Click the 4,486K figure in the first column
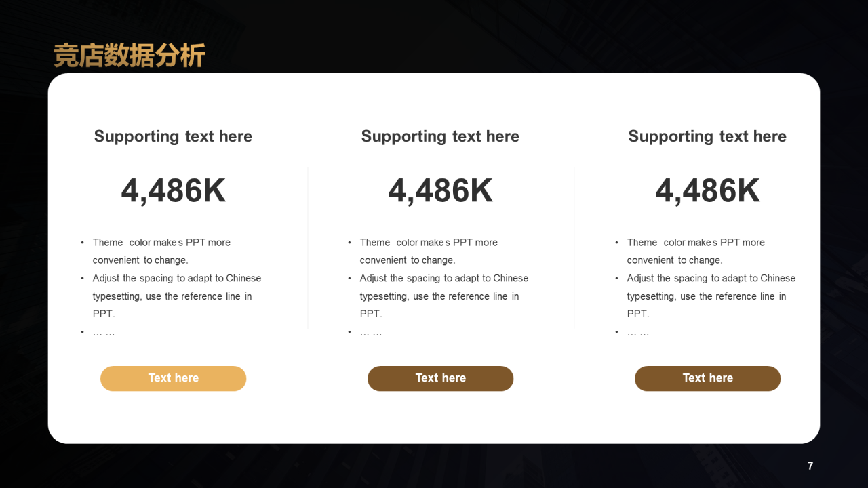The image size is (868, 488). pos(173,190)
